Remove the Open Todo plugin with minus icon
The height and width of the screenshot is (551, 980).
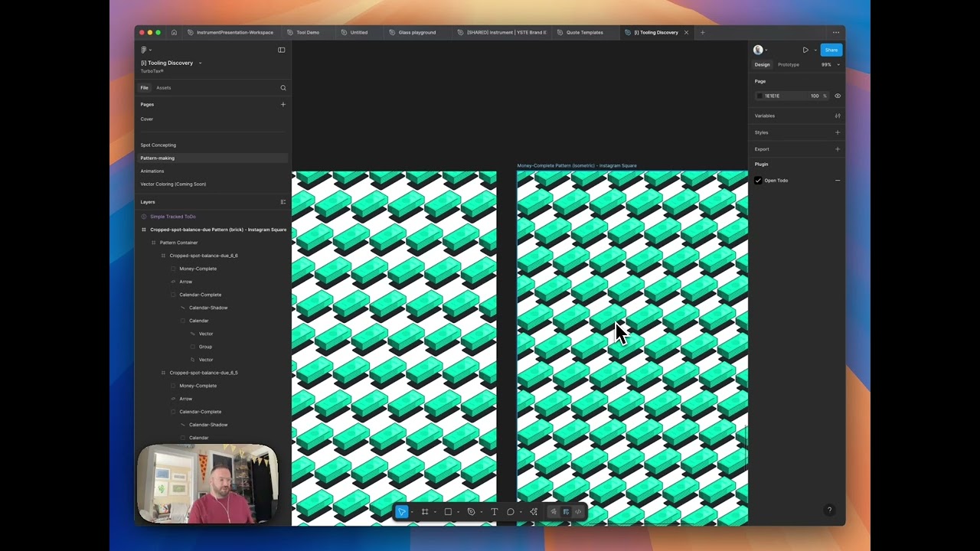(x=838, y=181)
